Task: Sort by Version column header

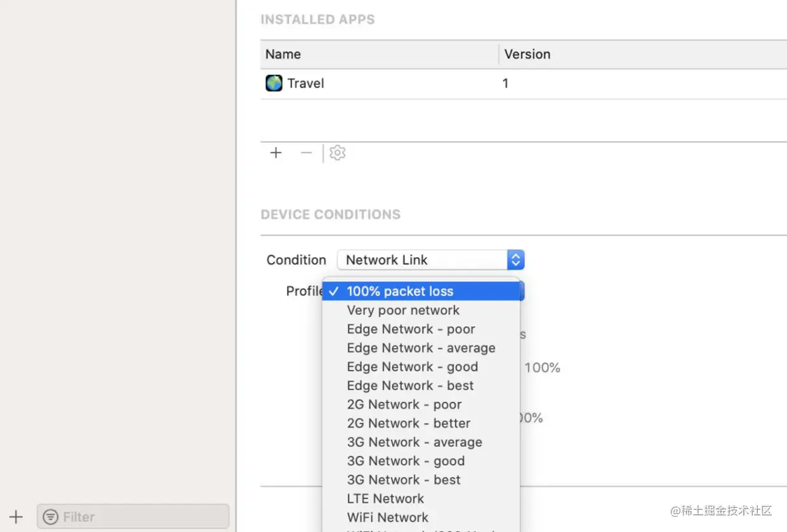Action: coord(643,54)
